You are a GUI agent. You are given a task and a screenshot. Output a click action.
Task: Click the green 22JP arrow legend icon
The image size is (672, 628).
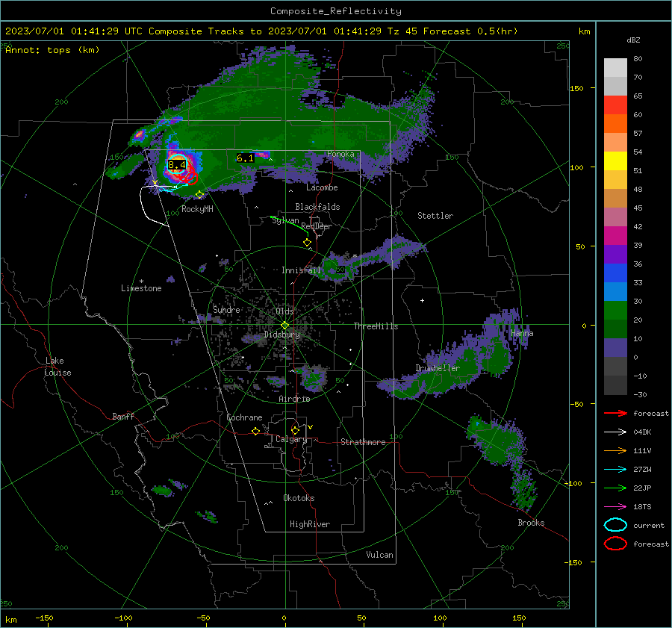coord(615,488)
